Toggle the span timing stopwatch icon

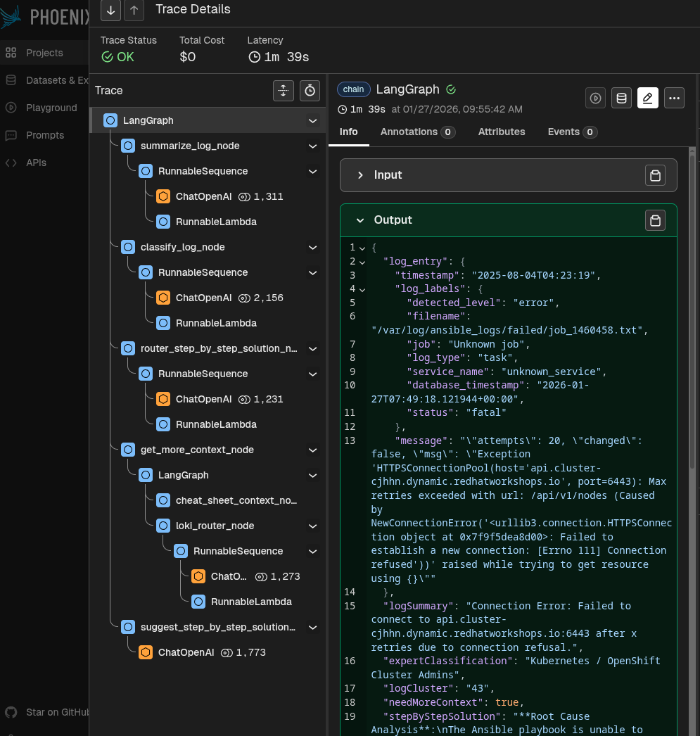coord(310,90)
